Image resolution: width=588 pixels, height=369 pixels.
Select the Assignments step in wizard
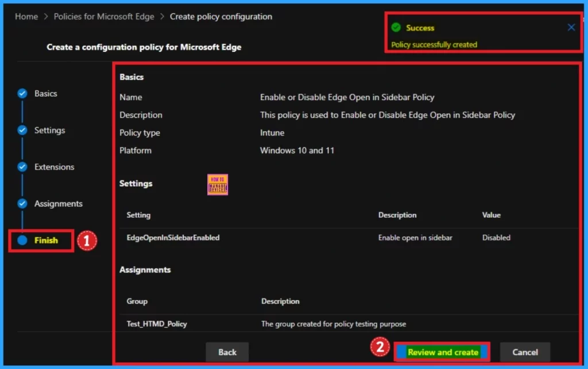[x=59, y=203]
